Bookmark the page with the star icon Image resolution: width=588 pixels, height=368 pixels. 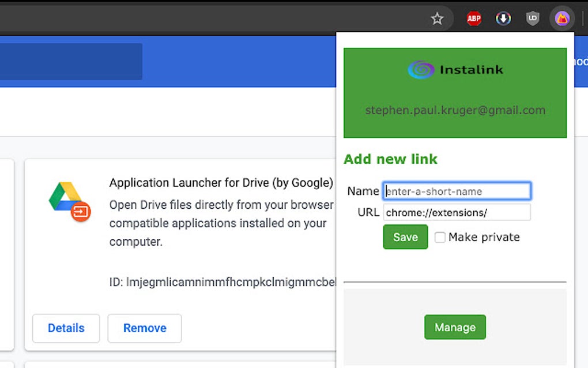(438, 18)
